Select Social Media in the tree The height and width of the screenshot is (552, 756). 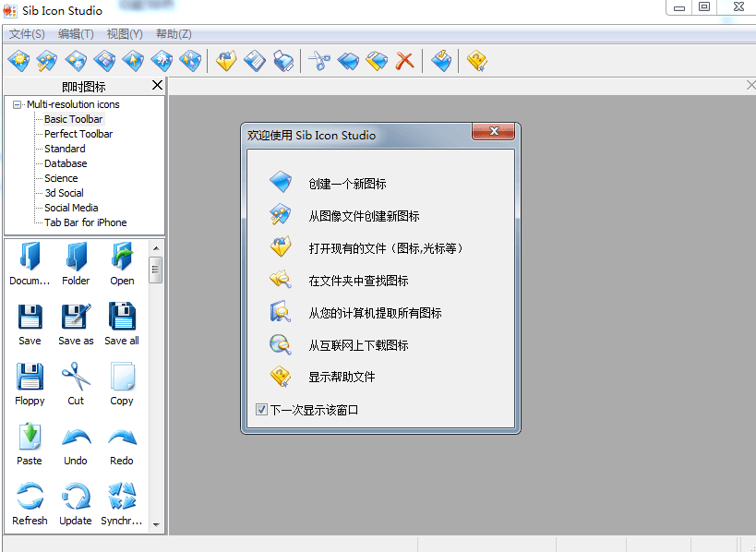[71, 208]
